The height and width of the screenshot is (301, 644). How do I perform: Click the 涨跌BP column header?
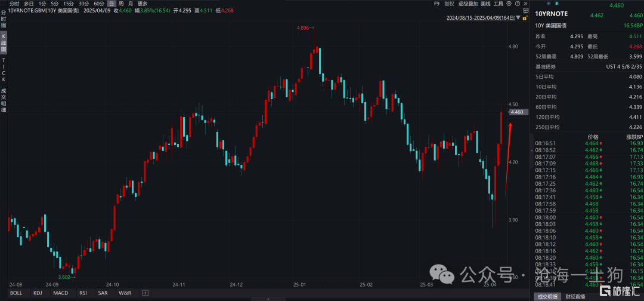coord(634,137)
